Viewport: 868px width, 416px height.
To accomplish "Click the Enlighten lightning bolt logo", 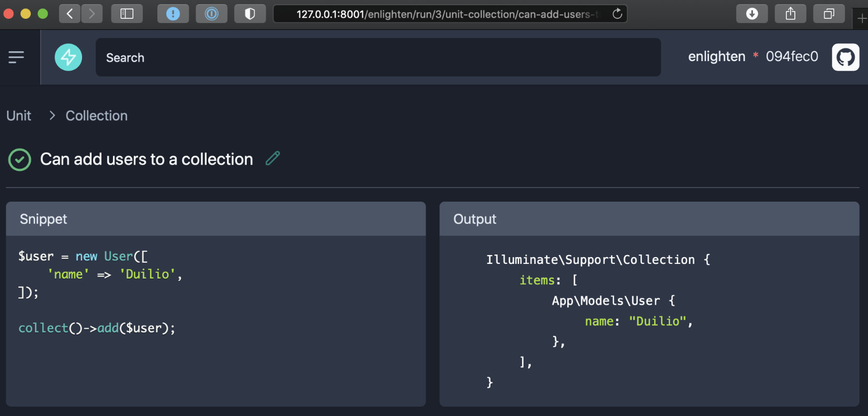I will 68,57.
